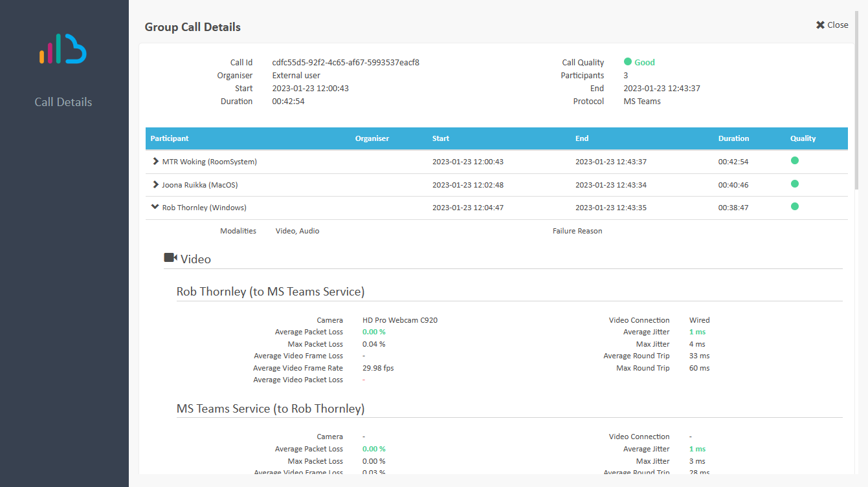
Task: Click Max Jitter value 4 ms
Action: pos(697,344)
